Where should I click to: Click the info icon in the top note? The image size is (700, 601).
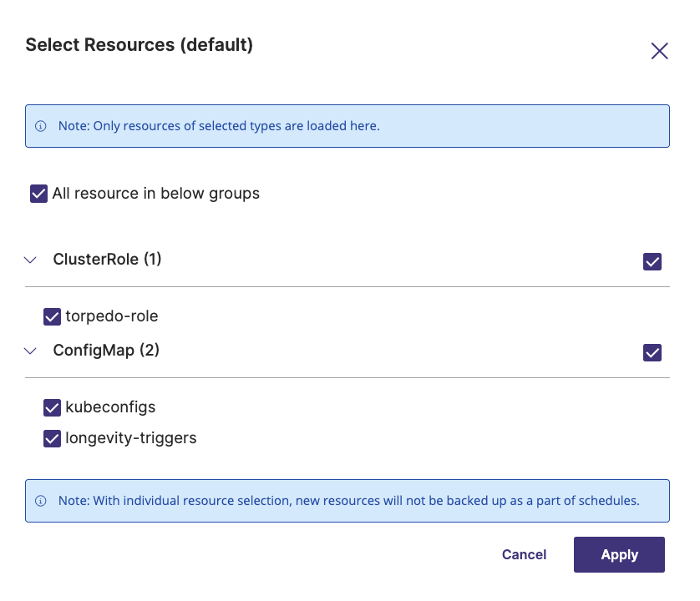(41, 127)
